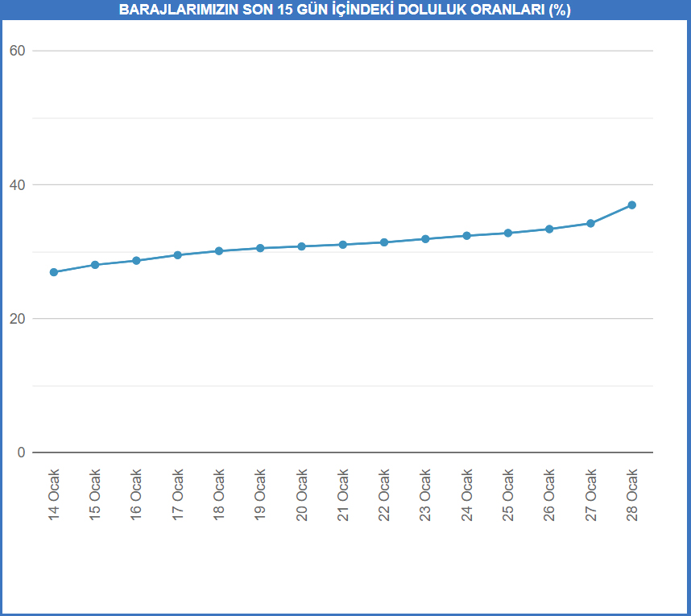Select the highest data point at 28 Ocak
The height and width of the screenshot is (616, 691).
(632, 205)
